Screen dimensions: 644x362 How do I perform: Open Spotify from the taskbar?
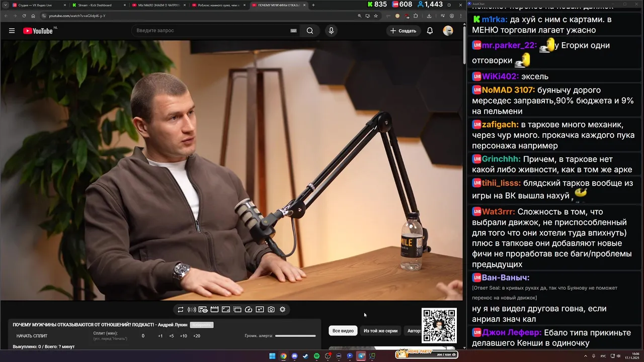[316, 356]
